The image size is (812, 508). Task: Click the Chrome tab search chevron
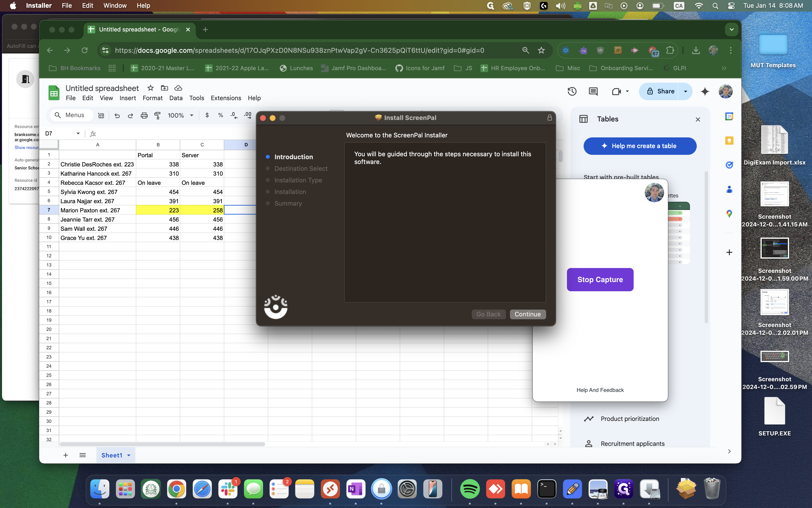pyautogui.click(x=732, y=30)
